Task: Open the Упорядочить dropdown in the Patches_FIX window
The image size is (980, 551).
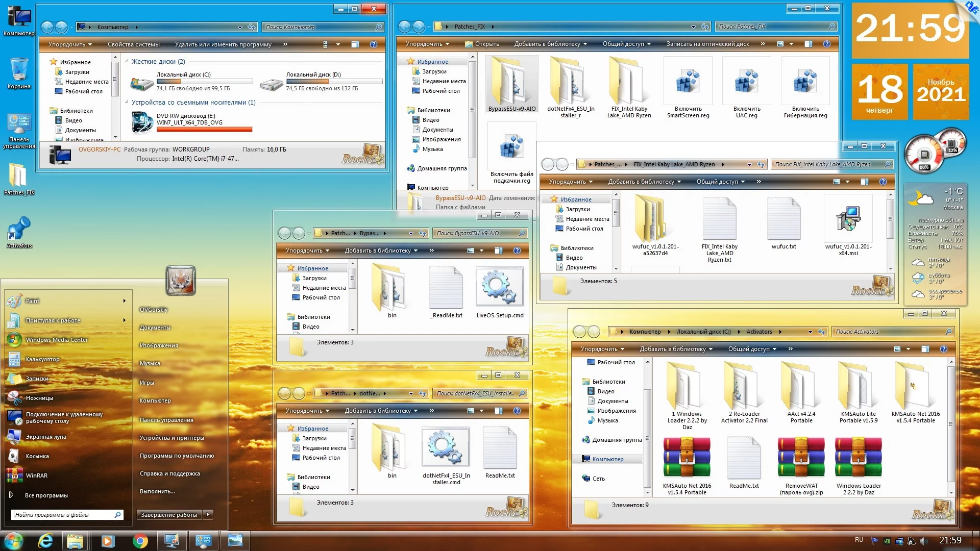Action: click(x=427, y=44)
